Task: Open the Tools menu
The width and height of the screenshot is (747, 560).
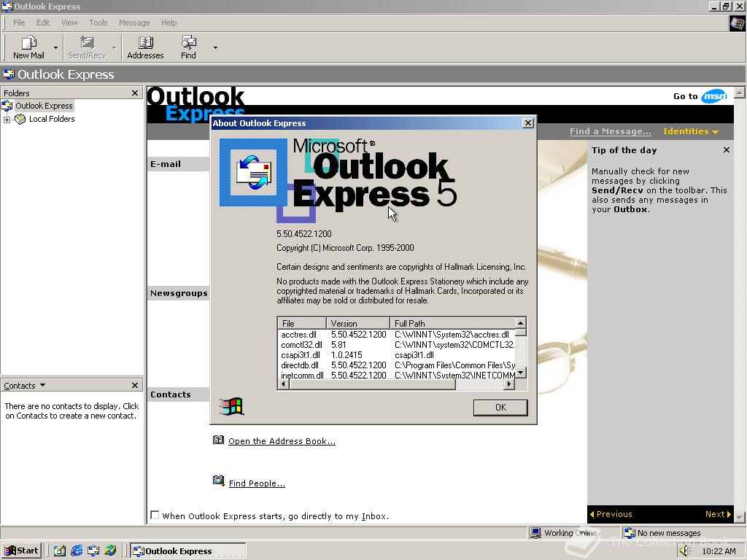Action: 98,23
